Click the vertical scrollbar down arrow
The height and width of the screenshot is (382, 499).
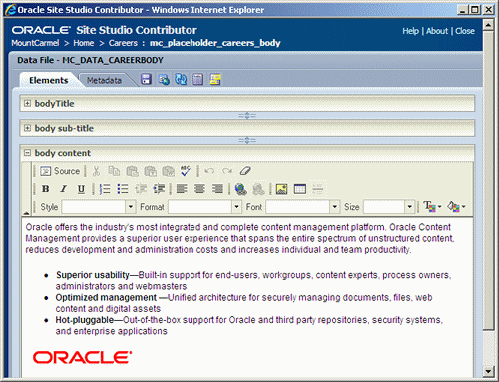click(x=488, y=371)
